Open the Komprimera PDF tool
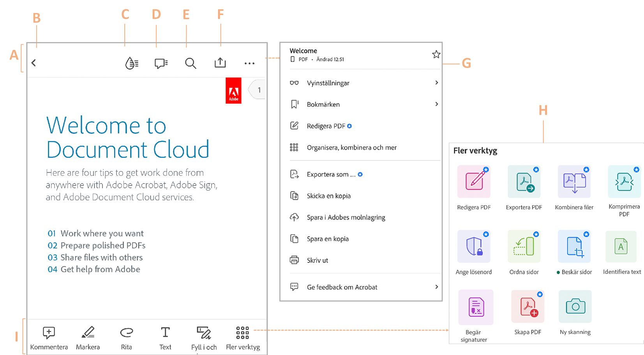The height and width of the screenshot is (355, 644). click(x=624, y=181)
